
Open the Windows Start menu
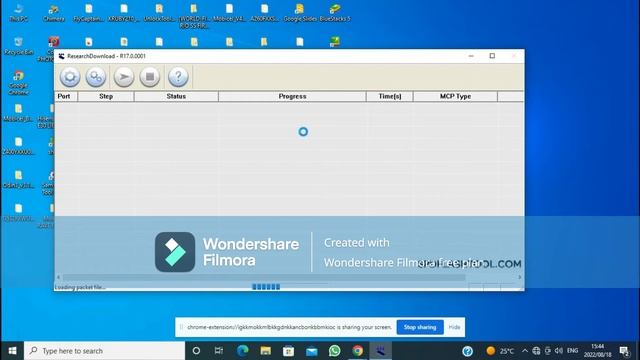coord(12,351)
